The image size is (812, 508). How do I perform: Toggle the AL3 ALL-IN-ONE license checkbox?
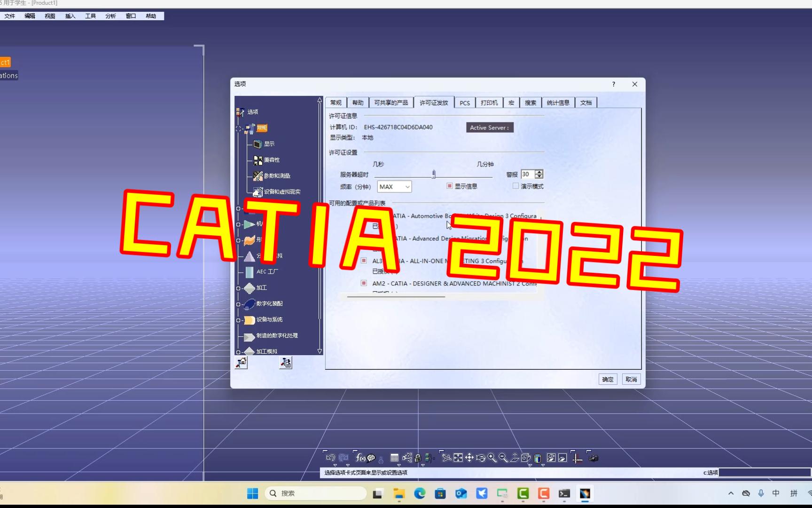[x=364, y=261]
